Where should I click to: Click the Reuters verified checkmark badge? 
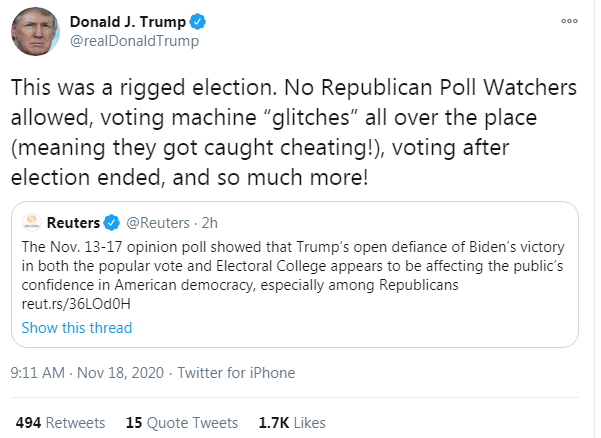tap(112, 223)
